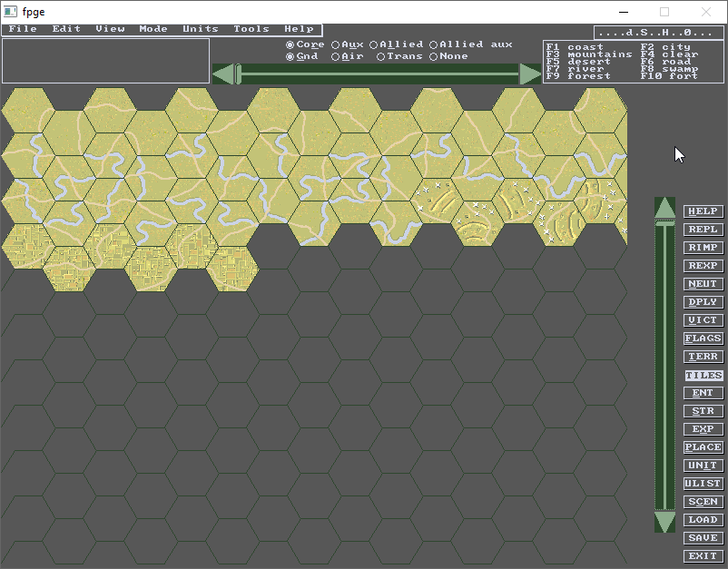Click the RIMP button
Image resolution: width=728 pixels, height=569 pixels.
703,248
